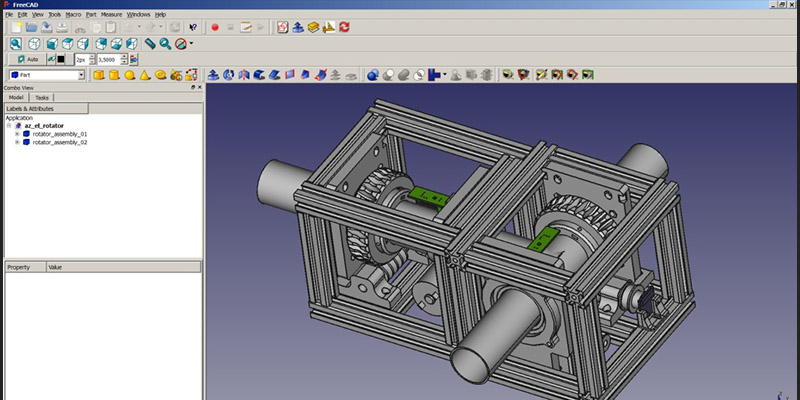Create a Box primitive from the Part toolbar
This screenshot has width=800, height=400.
click(x=100, y=75)
